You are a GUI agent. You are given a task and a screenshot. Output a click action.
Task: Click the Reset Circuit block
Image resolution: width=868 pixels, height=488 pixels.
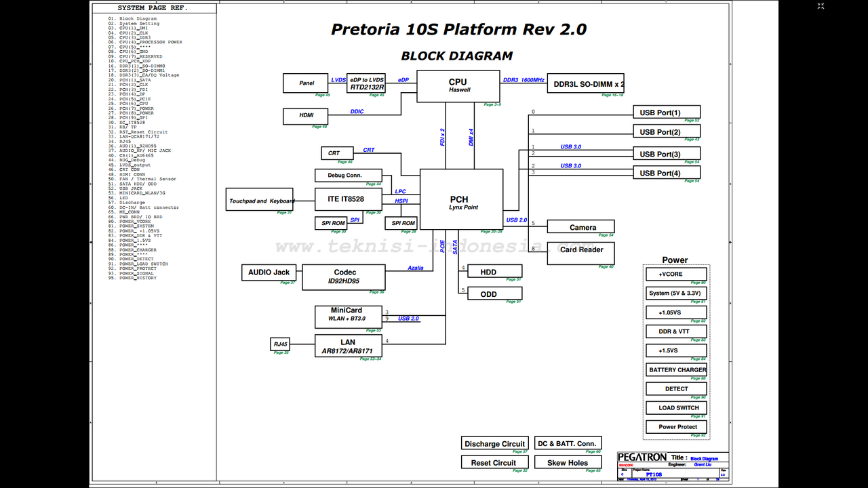494,462
